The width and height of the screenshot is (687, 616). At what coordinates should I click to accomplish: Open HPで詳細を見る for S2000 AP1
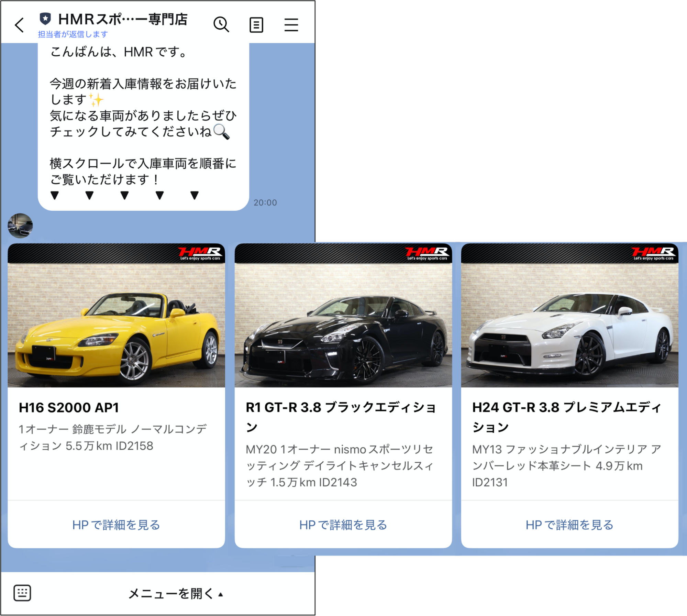(116, 525)
